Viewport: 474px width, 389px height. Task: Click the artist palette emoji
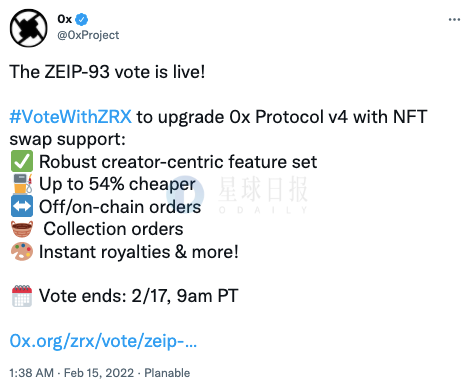point(22,251)
